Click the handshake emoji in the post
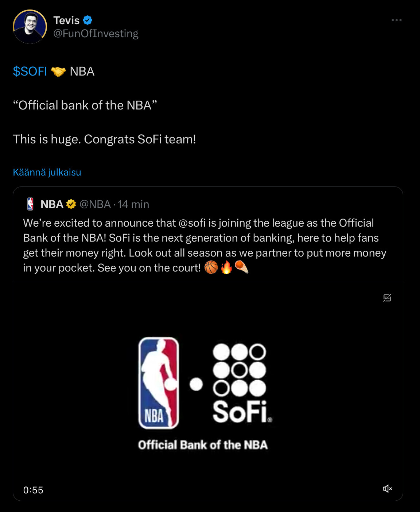Screen dimensions: 420x512 58,72
